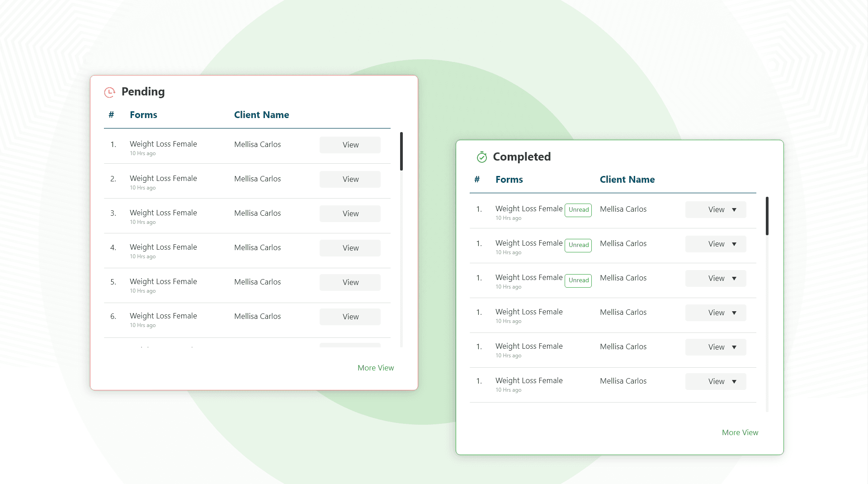Open View dropdown in the second Completed row
868x484 pixels.
click(716, 244)
